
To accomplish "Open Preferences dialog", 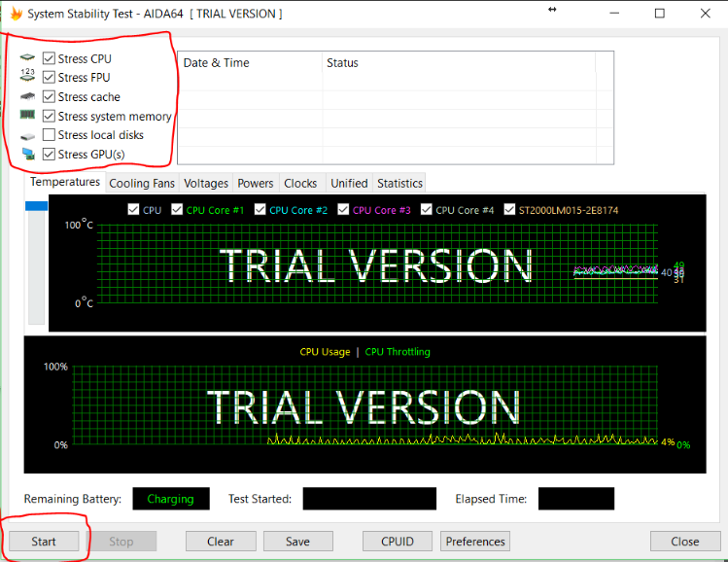I will click(475, 542).
